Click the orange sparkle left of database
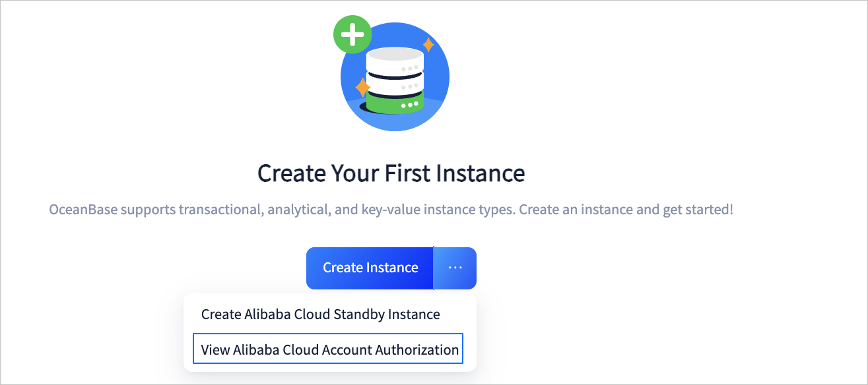Screen dimensions: 868x385 [x=362, y=87]
